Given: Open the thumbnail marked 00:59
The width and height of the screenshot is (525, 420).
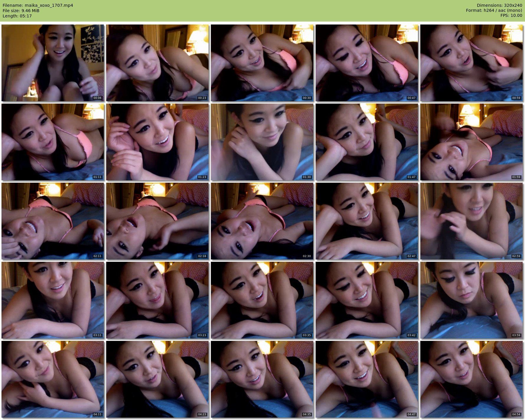Looking at the screenshot, I should click(x=471, y=63).
